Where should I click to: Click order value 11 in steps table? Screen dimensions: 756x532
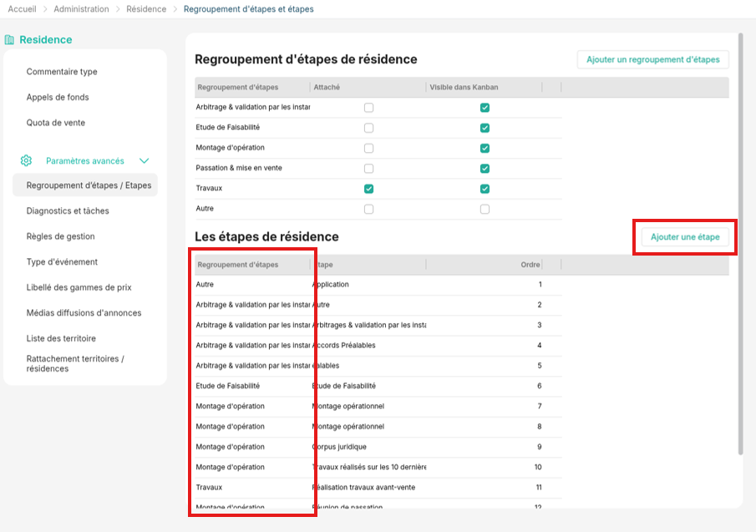tap(539, 487)
